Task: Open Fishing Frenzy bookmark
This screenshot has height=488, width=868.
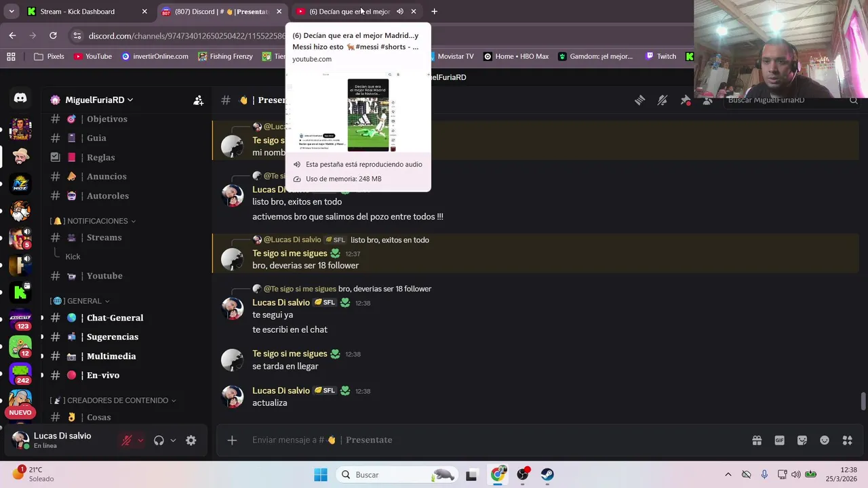Action: pyautogui.click(x=225, y=56)
